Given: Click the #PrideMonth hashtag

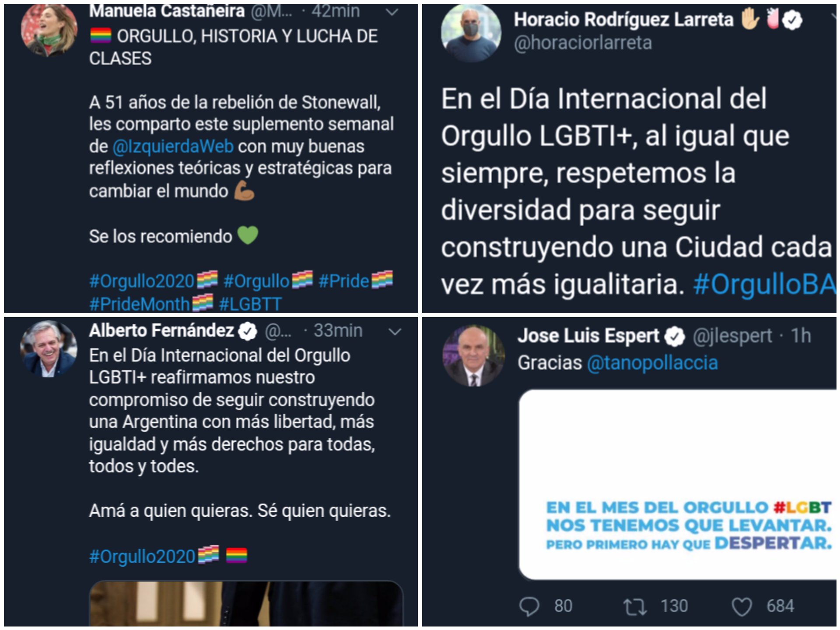Looking at the screenshot, I should 140,304.
